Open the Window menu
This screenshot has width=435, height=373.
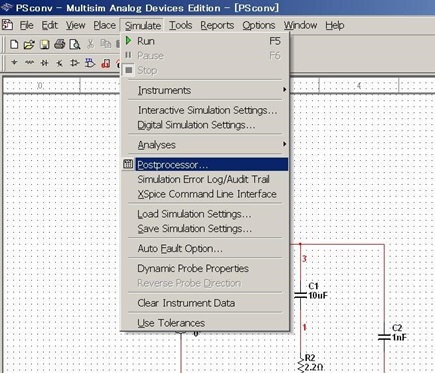300,25
